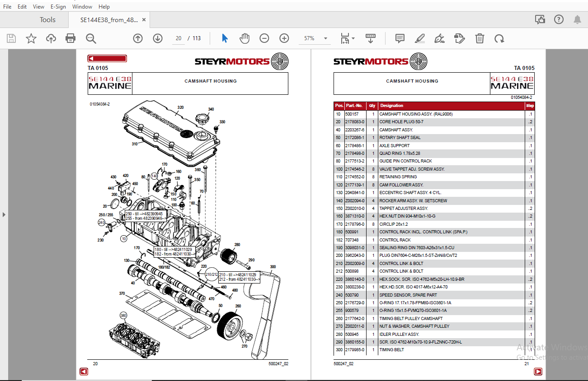Close the SE144E38_from_48 document tab
Screen dimensions: 588x381
coord(144,20)
